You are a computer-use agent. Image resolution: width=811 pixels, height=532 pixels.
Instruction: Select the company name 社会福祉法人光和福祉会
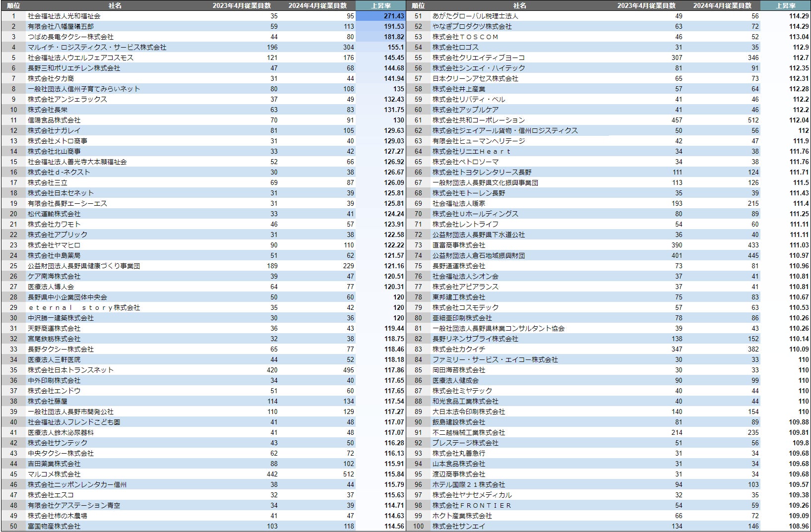point(64,16)
